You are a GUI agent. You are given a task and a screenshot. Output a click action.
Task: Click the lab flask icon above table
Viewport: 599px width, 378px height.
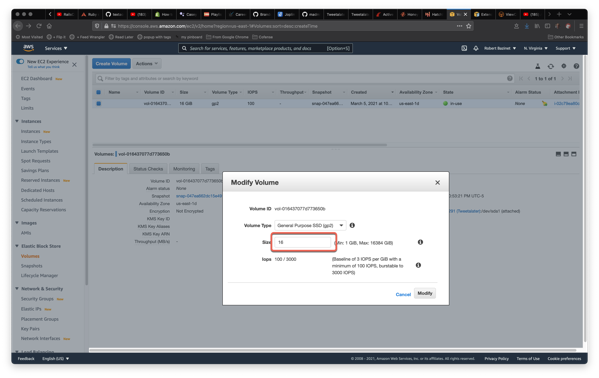coord(537,66)
